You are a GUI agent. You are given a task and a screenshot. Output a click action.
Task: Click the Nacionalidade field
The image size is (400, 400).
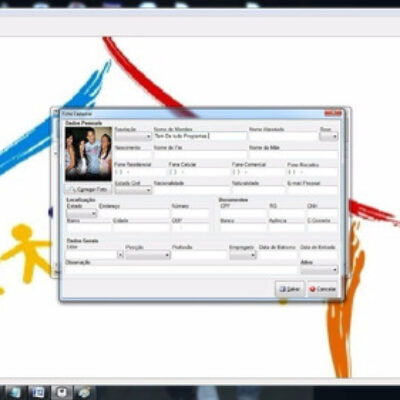point(191,190)
